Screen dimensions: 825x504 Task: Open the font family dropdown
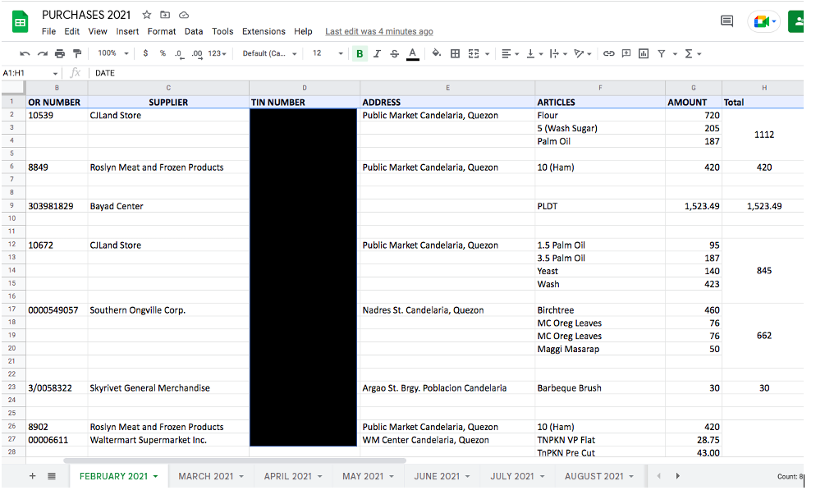(269, 53)
